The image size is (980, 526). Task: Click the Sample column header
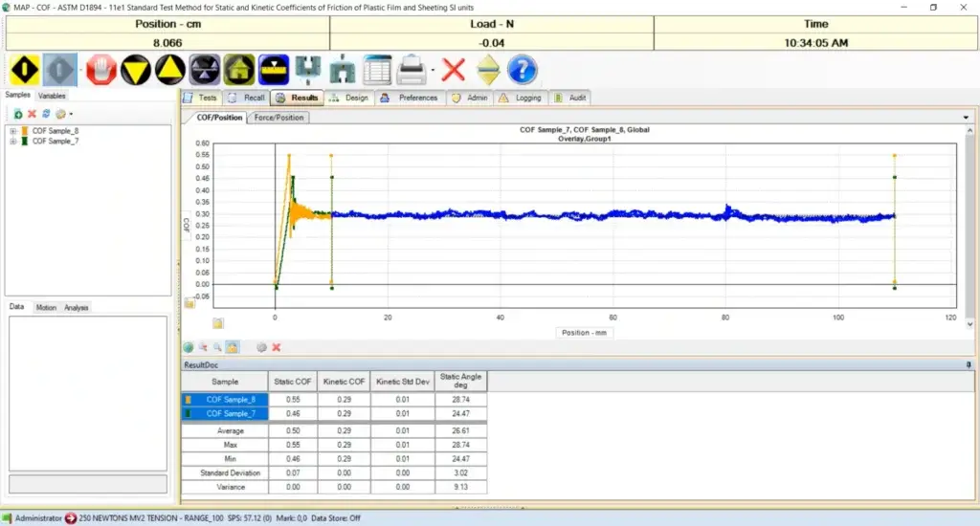pyautogui.click(x=225, y=381)
